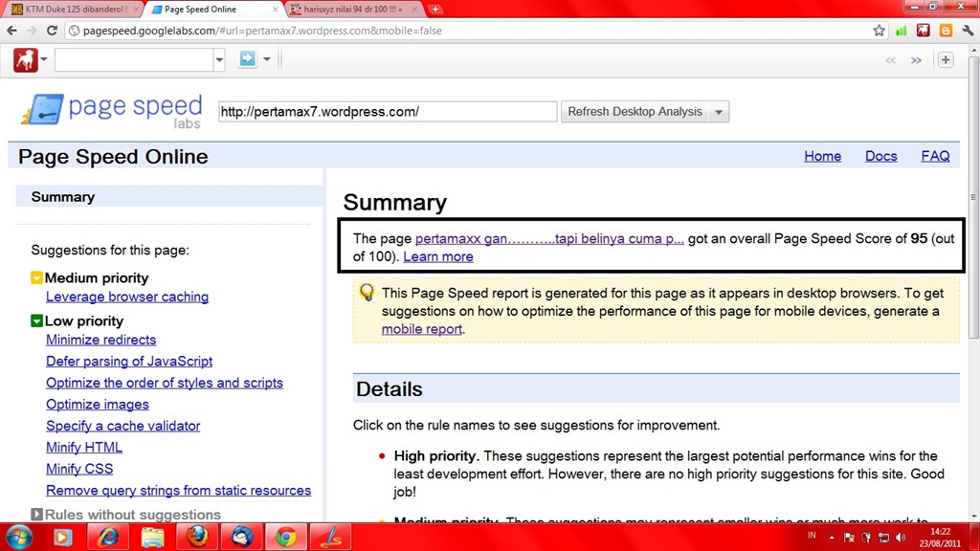
Task: Click the mobile report link
Action: tap(421, 329)
